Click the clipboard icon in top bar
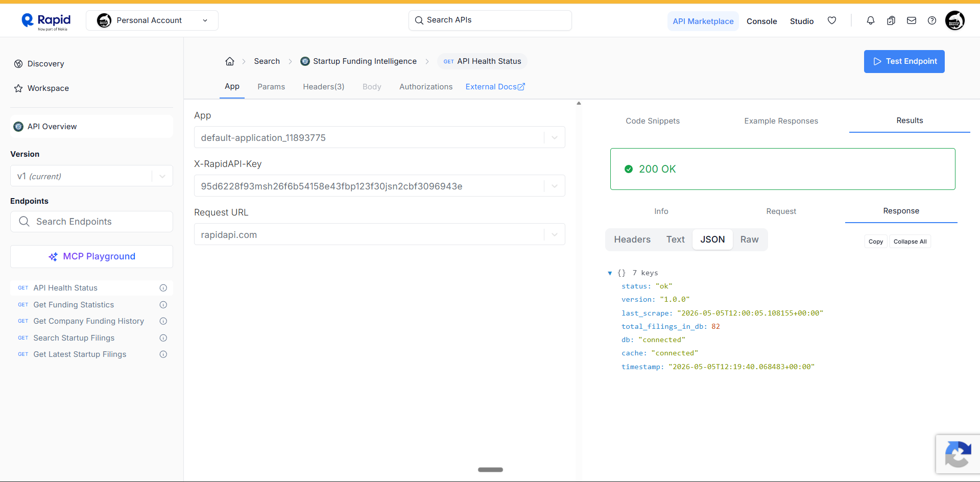This screenshot has height=482, width=980. [x=891, y=20]
